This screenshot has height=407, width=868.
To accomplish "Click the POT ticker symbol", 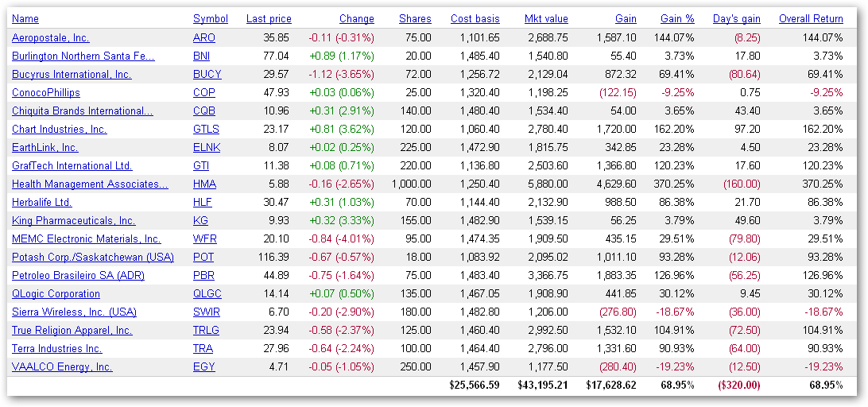I will (203, 257).
